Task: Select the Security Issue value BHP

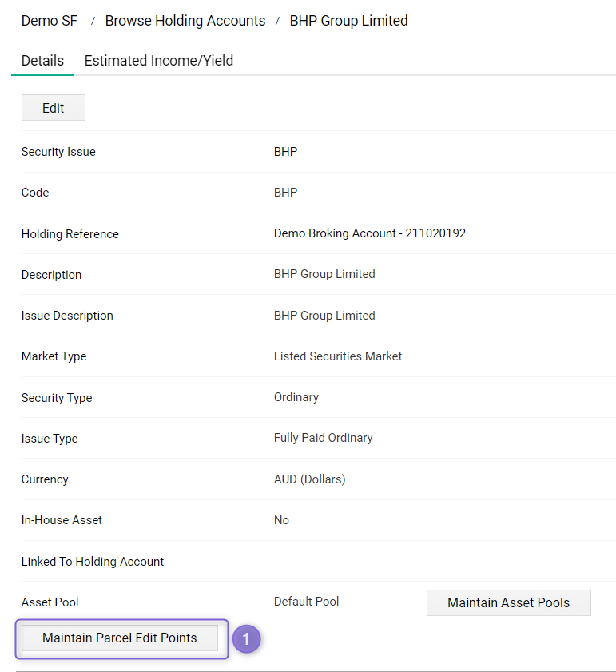Action: tap(285, 152)
